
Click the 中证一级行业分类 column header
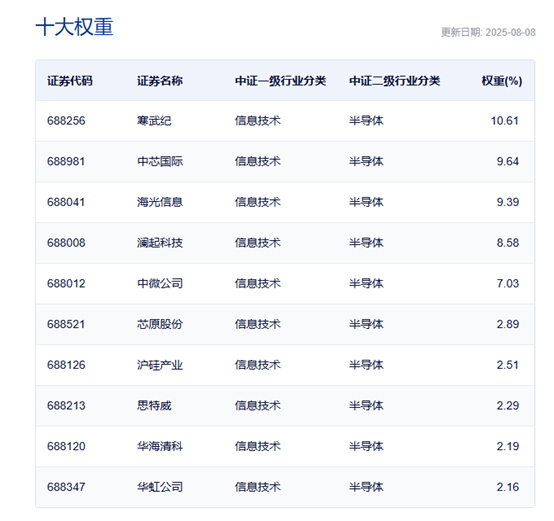coord(281,81)
